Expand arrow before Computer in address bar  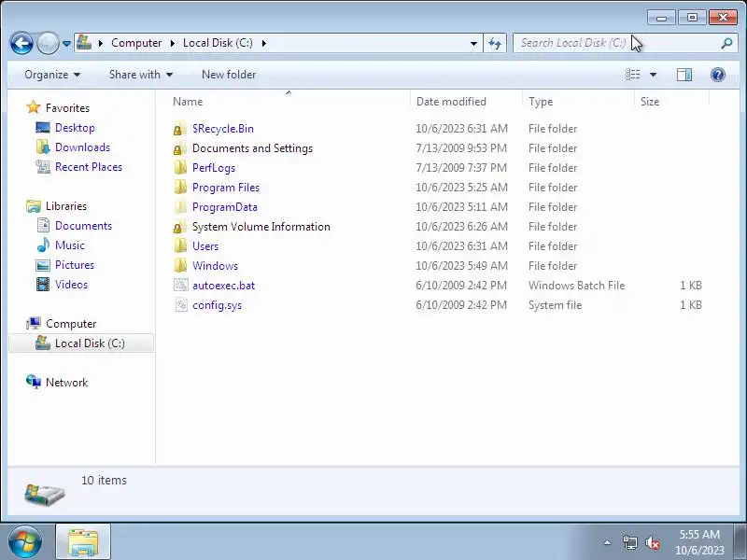101,43
